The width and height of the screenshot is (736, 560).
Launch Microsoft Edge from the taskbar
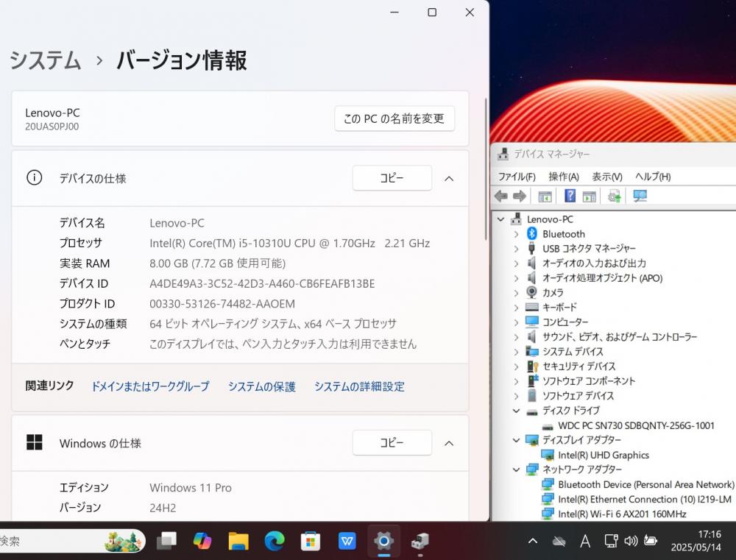point(275,541)
